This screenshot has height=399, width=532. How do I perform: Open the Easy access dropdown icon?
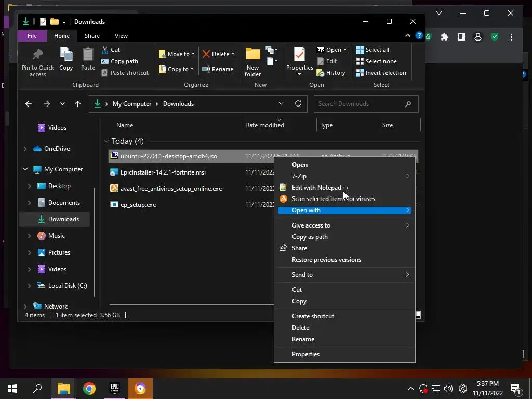(271, 61)
